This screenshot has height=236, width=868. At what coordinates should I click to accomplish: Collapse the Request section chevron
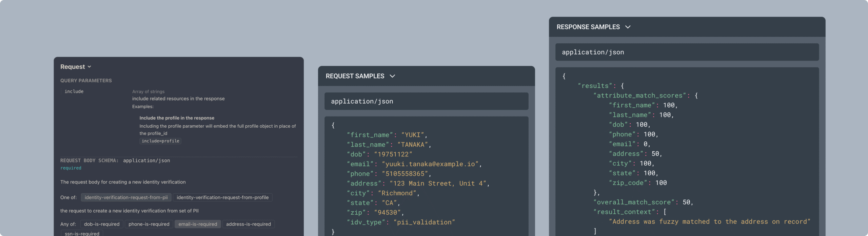pyautogui.click(x=89, y=67)
